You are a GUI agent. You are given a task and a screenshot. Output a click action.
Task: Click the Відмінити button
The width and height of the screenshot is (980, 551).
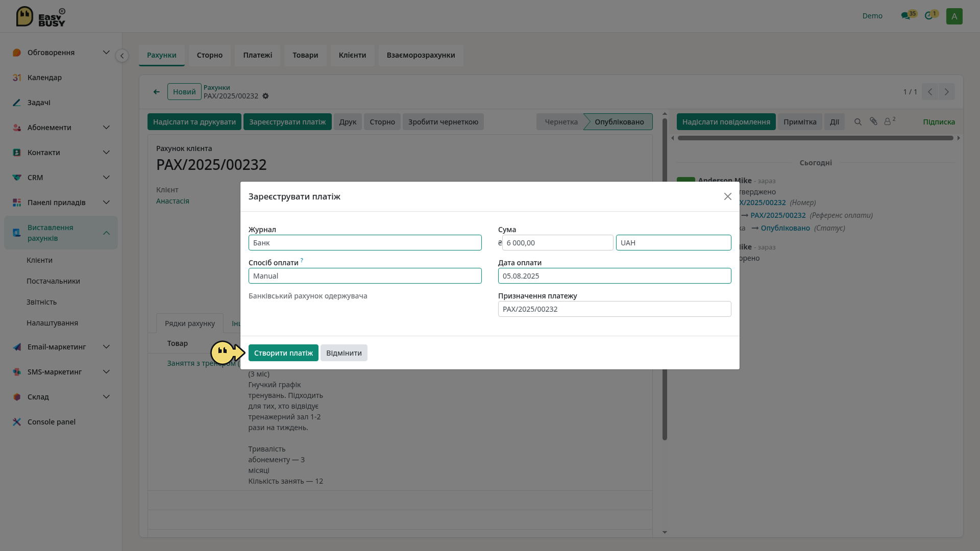344,353
